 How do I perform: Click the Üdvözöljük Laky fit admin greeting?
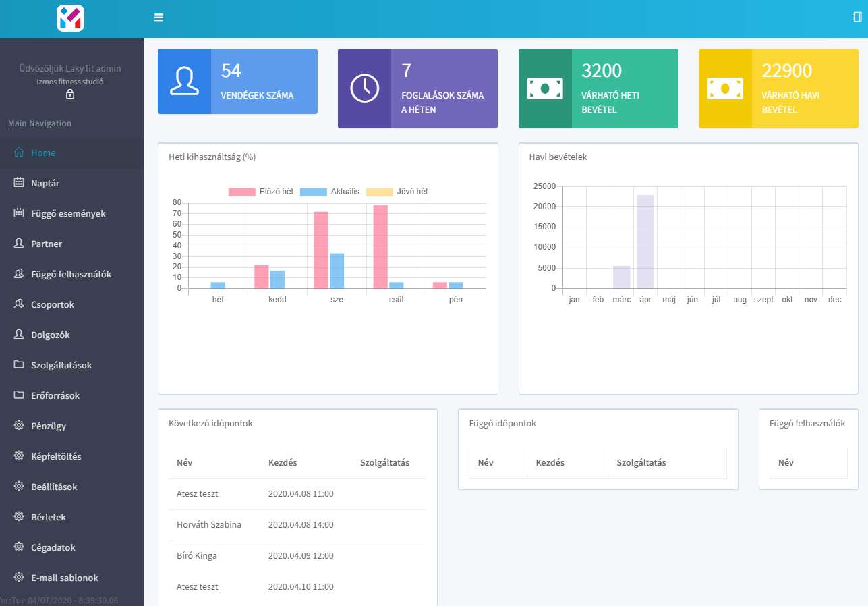click(x=70, y=68)
